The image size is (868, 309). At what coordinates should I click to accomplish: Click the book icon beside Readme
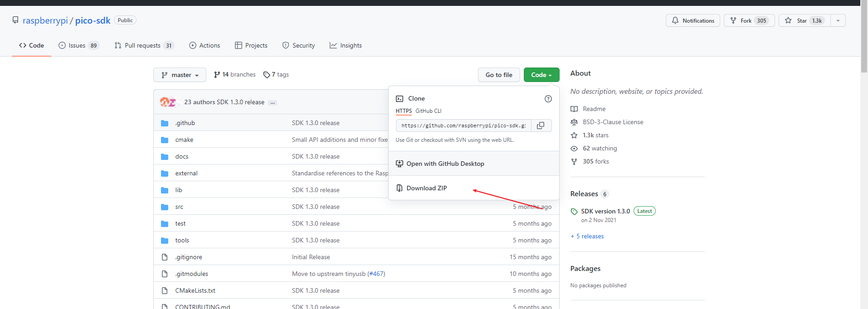coord(574,109)
